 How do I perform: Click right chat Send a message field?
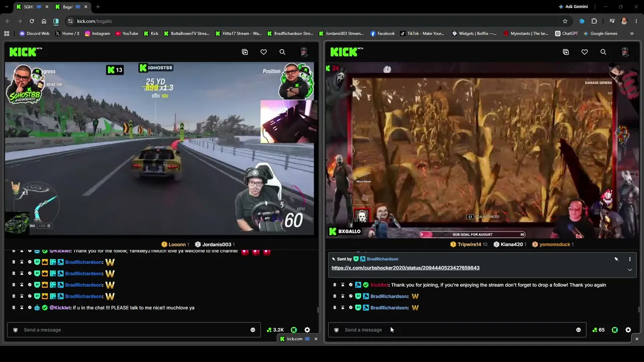pos(457,330)
